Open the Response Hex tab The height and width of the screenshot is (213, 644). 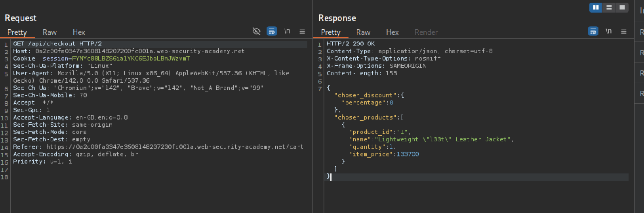coord(392,32)
